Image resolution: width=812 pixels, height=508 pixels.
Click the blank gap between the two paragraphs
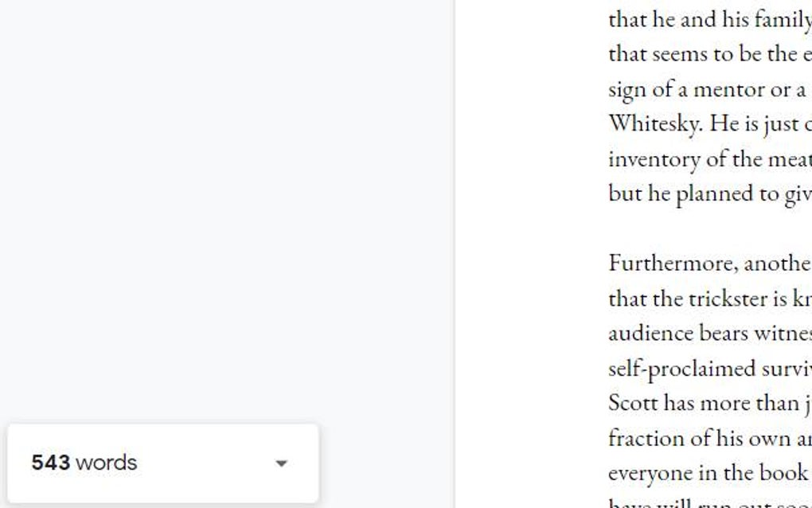(709, 228)
